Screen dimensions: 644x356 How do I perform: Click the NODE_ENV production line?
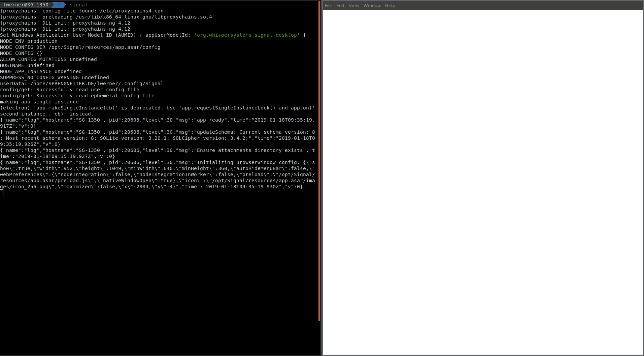tap(29, 41)
